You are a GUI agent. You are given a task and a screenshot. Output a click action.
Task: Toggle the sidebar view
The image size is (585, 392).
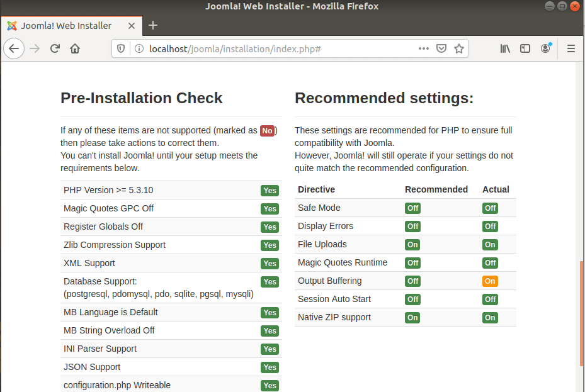click(525, 48)
